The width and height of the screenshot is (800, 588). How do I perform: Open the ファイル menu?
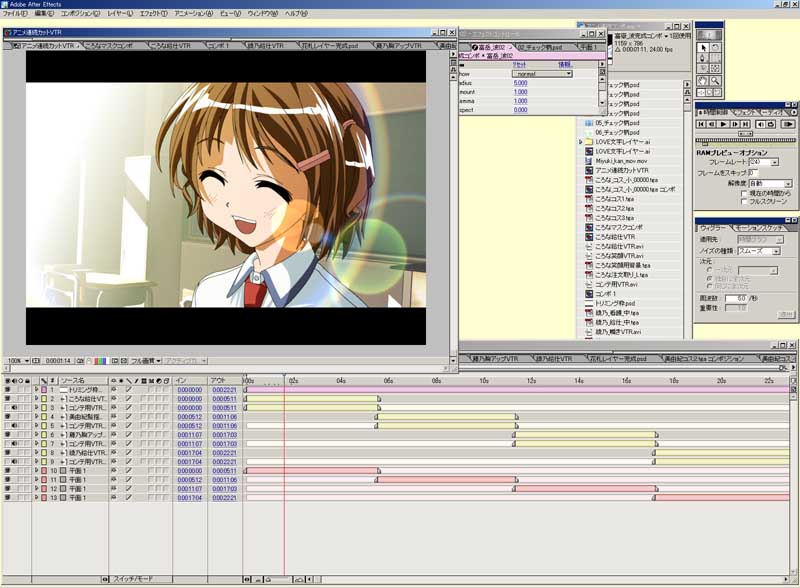tap(15, 13)
